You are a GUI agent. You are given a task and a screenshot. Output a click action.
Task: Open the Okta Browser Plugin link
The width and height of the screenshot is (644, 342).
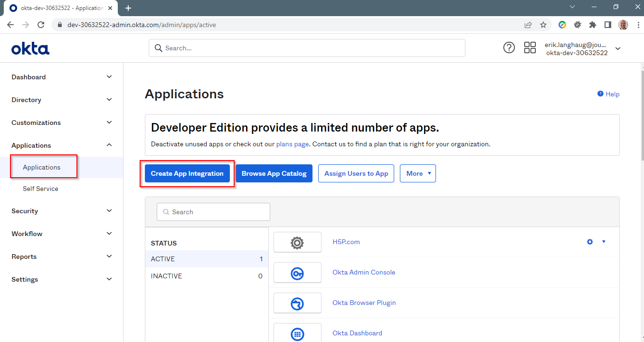(x=364, y=303)
